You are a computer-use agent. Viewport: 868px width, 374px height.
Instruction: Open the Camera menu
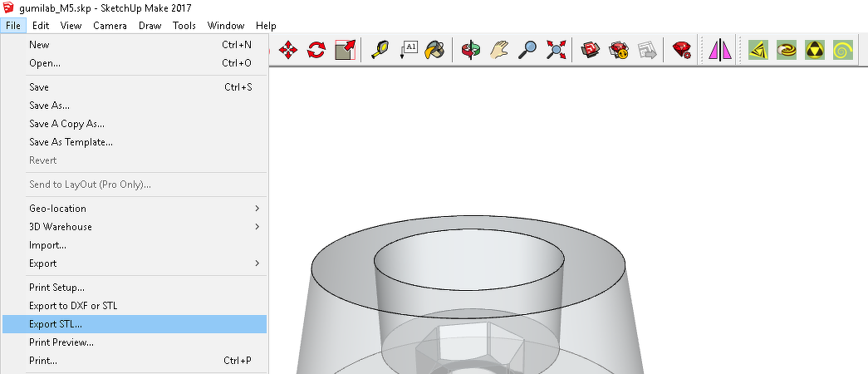tap(110, 26)
